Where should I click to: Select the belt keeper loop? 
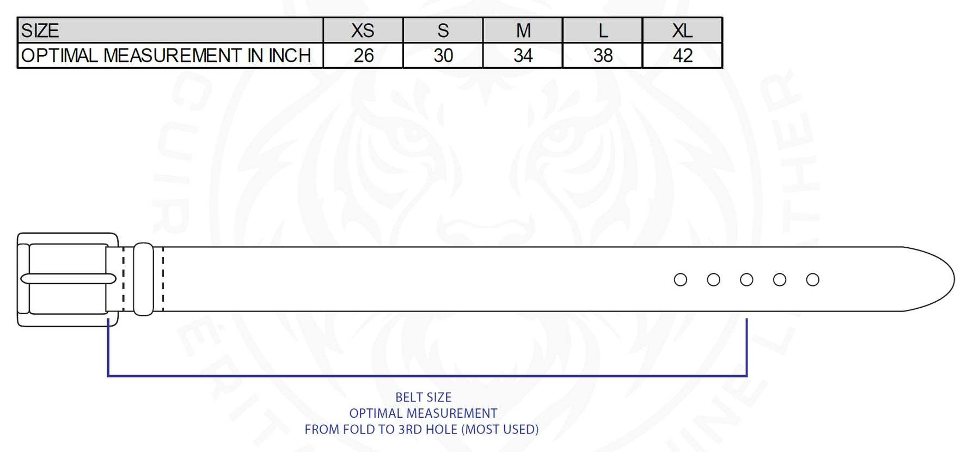click(143, 279)
